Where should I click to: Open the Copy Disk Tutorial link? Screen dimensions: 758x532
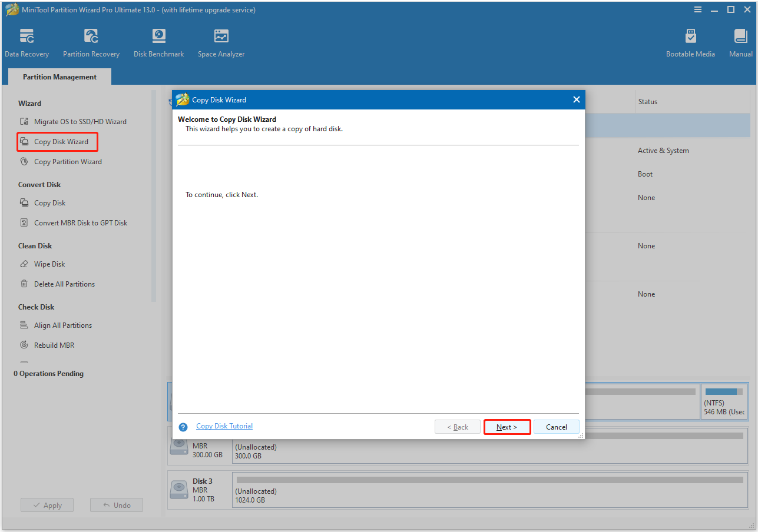pos(224,425)
